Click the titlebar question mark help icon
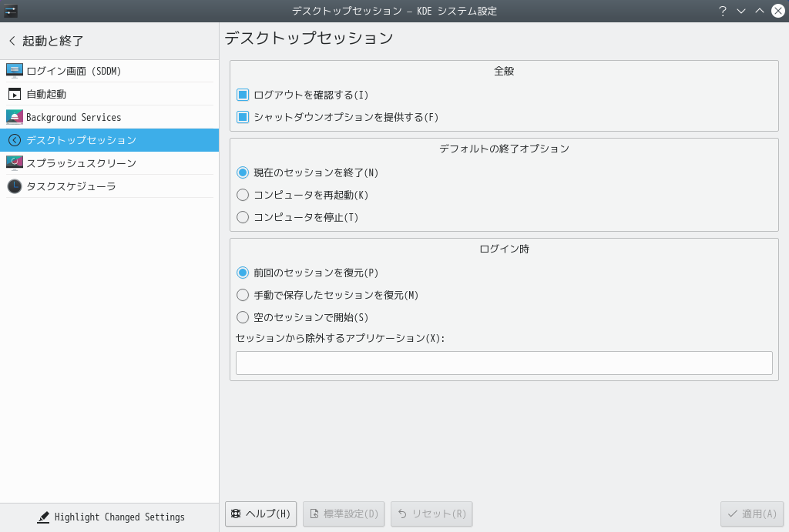This screenshot has height=532, width=789. (x=723, y=11)
